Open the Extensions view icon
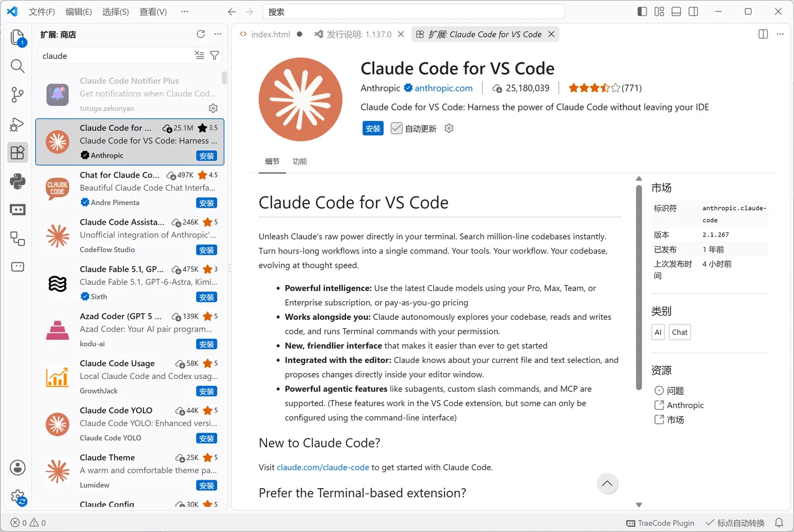794x532 pixels. (18, 153)
